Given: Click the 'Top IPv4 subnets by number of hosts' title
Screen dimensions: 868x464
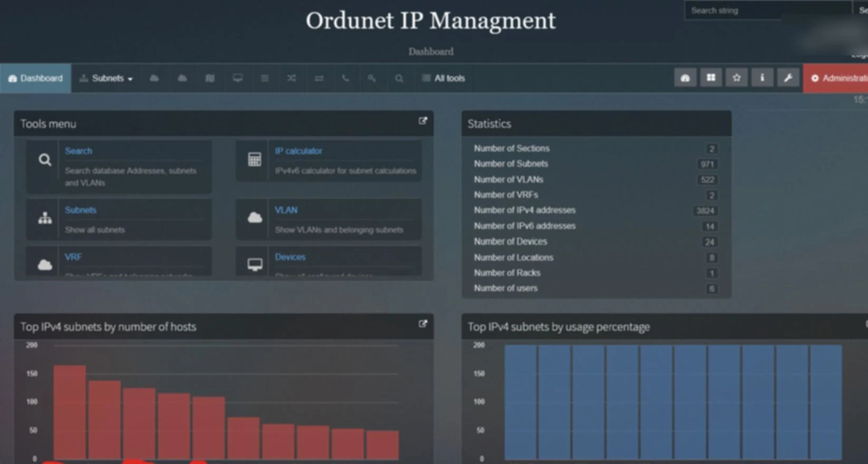Looking at the screenshot, I should [108, 327].
